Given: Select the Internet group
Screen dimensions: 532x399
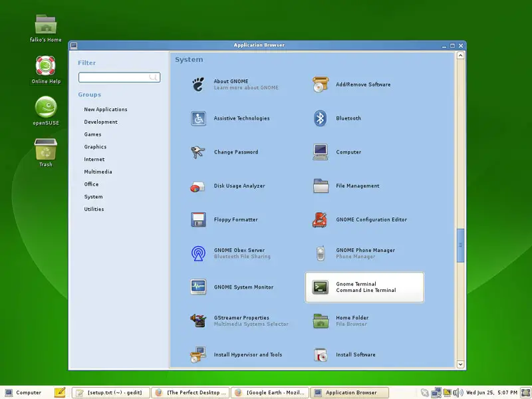Looking at the screenshot, I should [94, 159].
